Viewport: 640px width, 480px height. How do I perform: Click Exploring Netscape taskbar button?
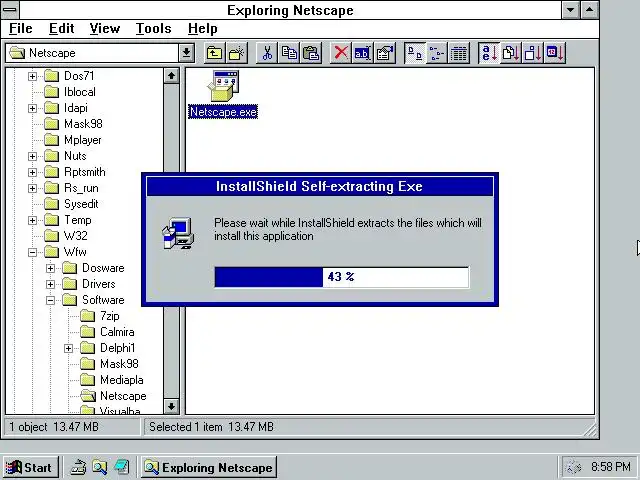[209, 467]
